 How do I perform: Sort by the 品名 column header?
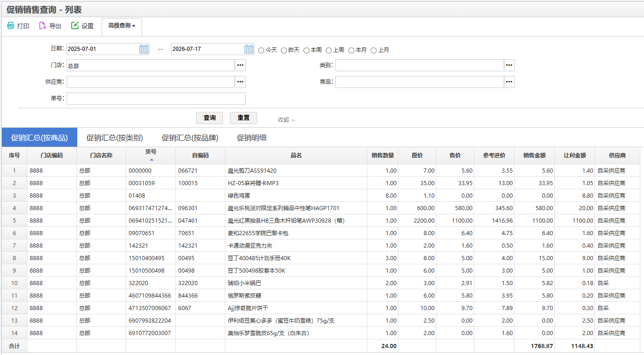pos(296,156)
